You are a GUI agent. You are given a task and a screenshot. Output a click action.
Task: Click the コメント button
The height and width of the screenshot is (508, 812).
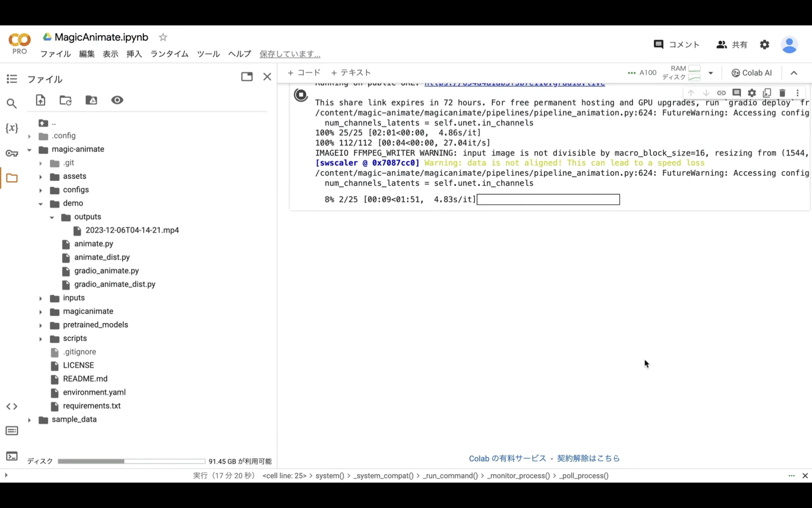676,45
